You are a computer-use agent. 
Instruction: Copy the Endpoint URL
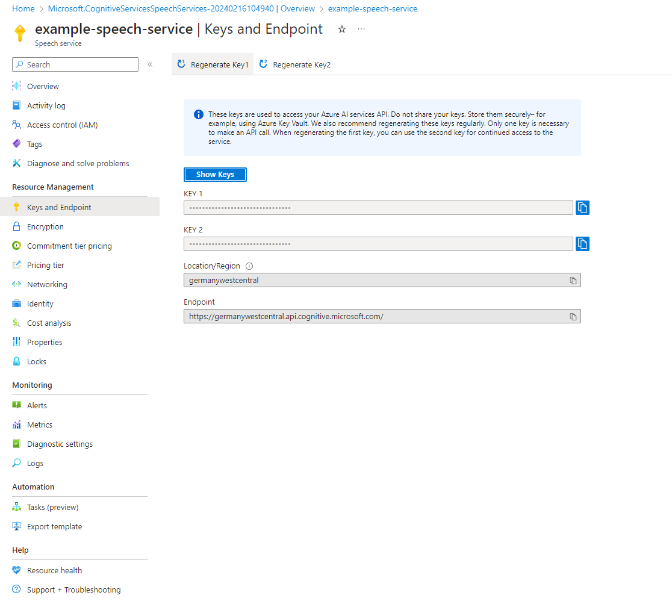pyautogui.click(x=573, y=316)
